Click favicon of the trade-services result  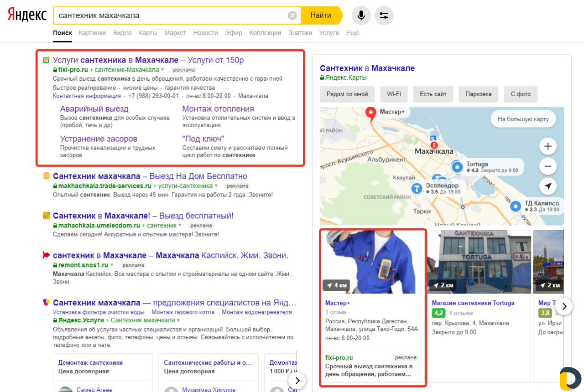point(46,176)
